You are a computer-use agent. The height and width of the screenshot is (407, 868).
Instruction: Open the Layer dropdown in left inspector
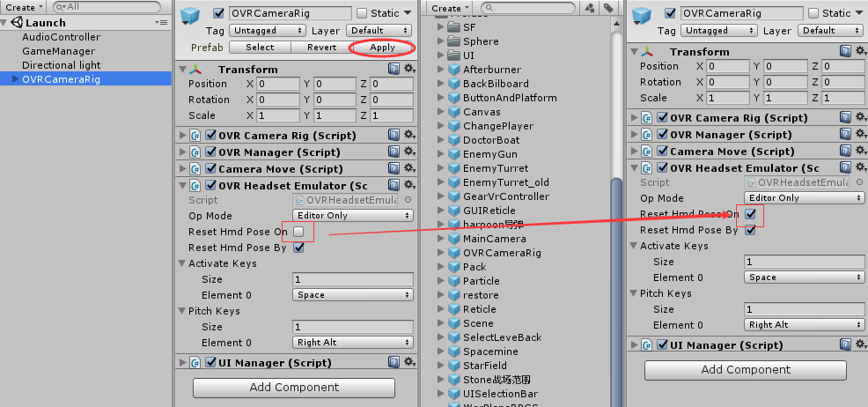[379, 31]
